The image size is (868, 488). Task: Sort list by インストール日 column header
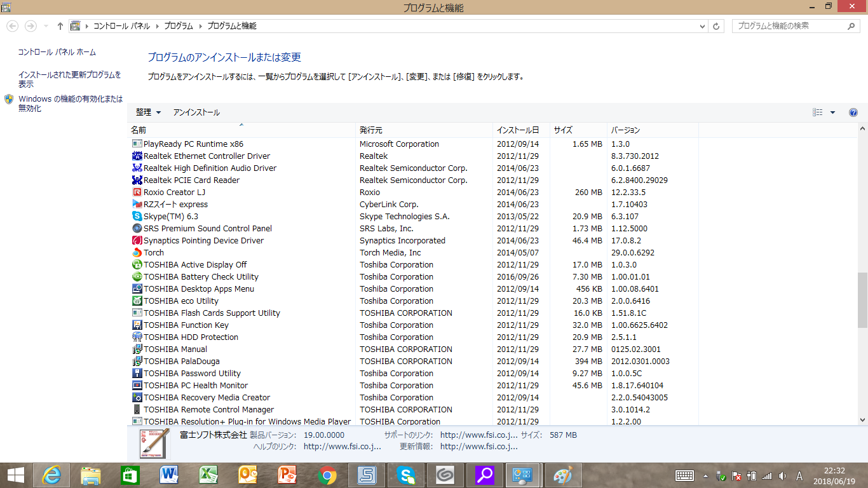(518, 130)
